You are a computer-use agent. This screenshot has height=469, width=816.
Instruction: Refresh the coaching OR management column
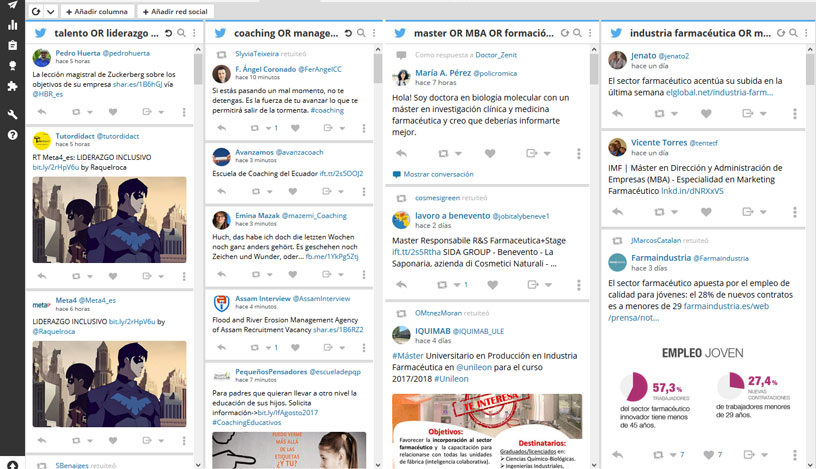click(348, 33)
